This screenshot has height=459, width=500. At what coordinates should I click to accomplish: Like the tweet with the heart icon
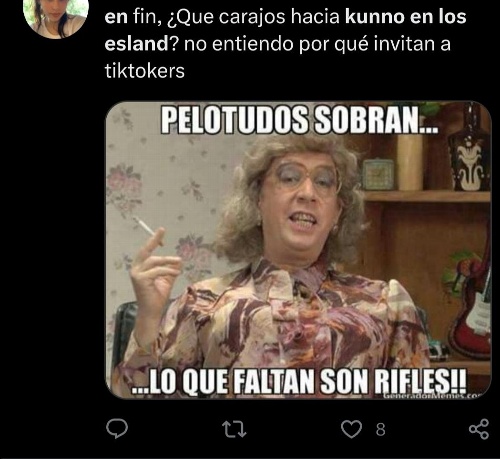(x=352, y=429)
